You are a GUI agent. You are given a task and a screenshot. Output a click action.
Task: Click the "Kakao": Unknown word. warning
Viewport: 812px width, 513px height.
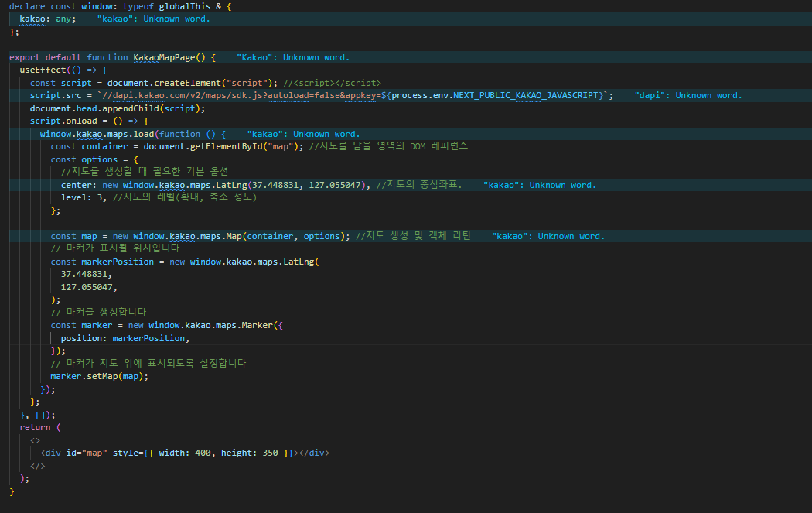point(293,57)
